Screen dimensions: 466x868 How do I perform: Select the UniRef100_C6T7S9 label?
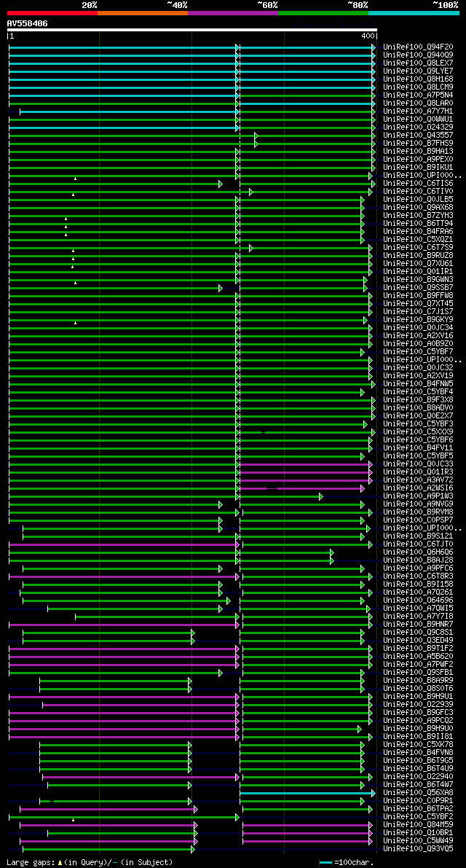(x=418, y=248)
